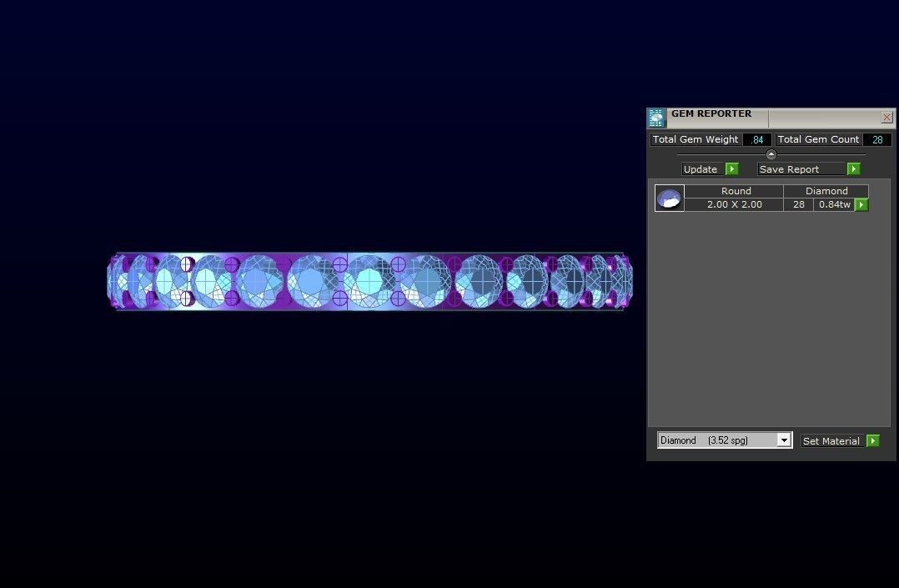
Task: Collapse the panel with the circular up-arrow
Action: [x=771, y=154]
